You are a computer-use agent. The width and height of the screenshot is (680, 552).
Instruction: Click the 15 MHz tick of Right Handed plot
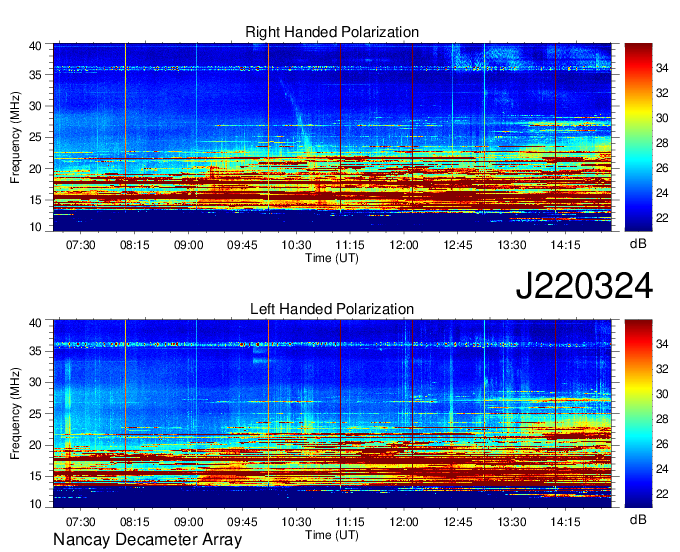35,200
